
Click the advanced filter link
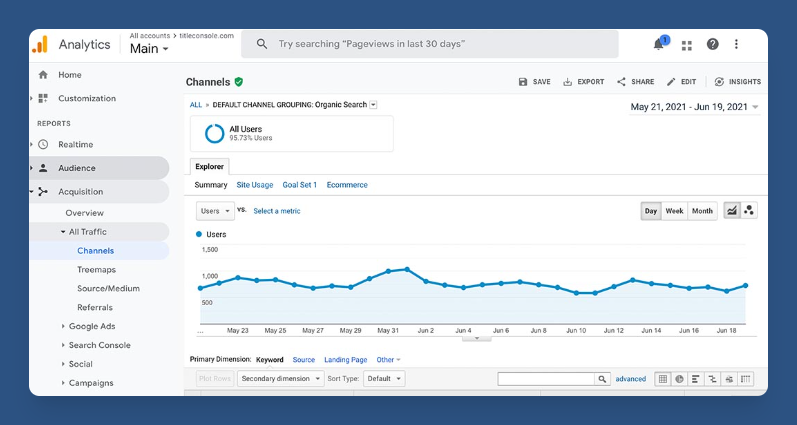pyautogui.click(x=631, y=379)
